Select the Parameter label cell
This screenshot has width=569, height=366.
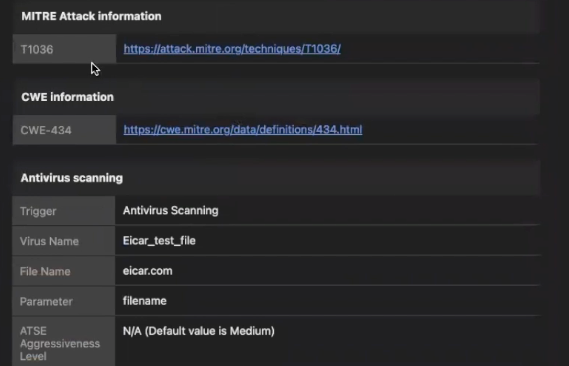tap(64, 301)
